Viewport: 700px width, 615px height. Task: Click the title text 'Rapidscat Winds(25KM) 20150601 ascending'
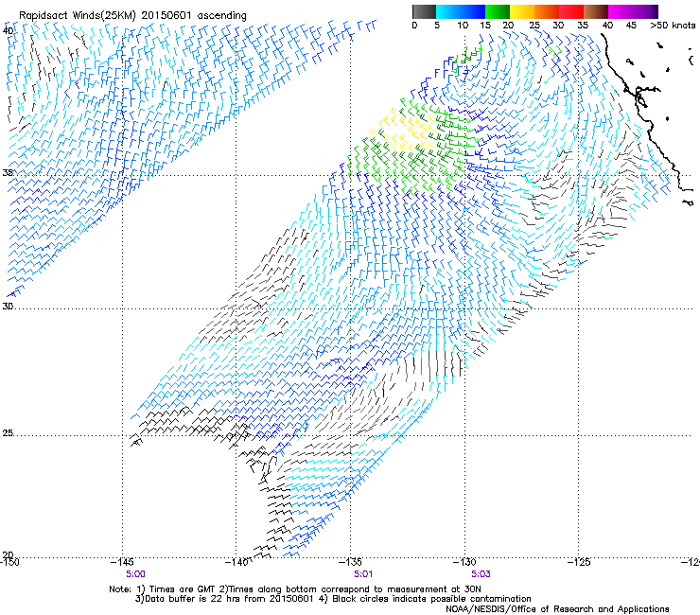(x=132, y=16)
